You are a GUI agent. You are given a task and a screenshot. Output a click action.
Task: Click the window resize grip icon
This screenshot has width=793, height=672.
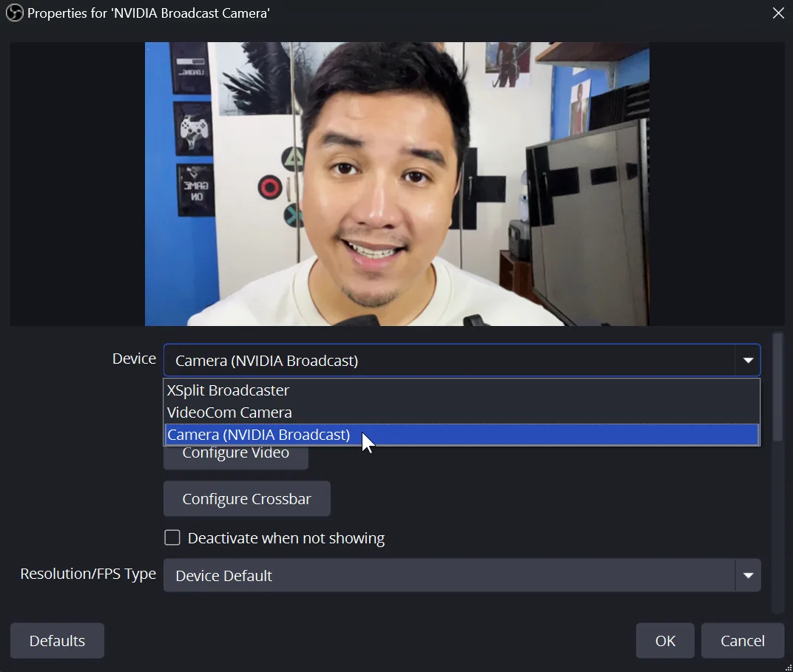coord(787,666)
